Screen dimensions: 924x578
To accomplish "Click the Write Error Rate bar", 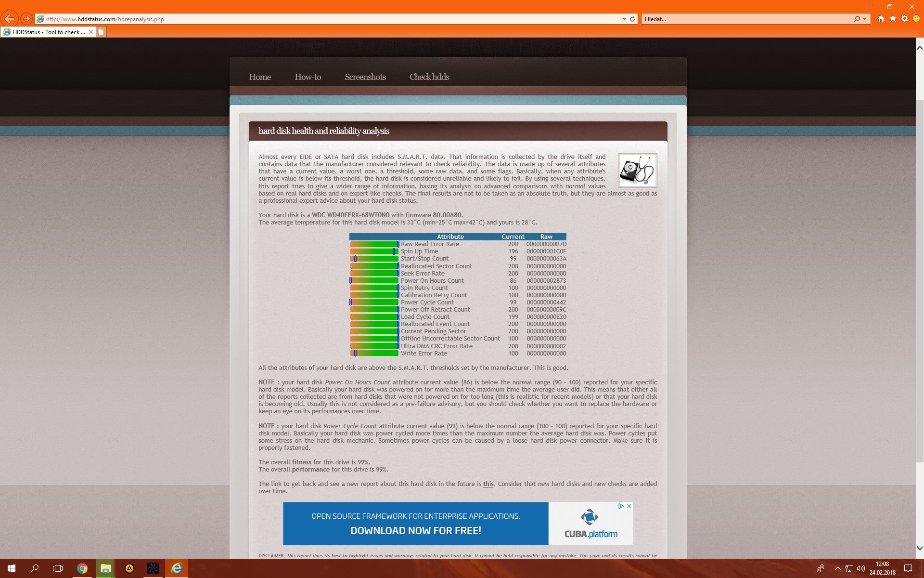I will click(374, 354).
